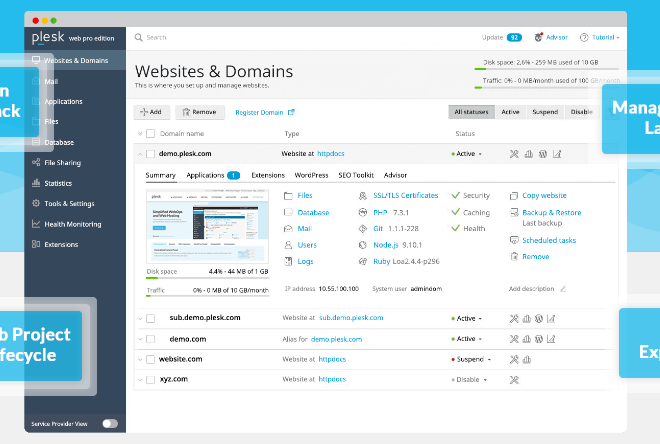Click tools icon in sub.demo.plesk.com row
Image resolution: width=660 pixels, height=444 pixels.
click(514, 319)
